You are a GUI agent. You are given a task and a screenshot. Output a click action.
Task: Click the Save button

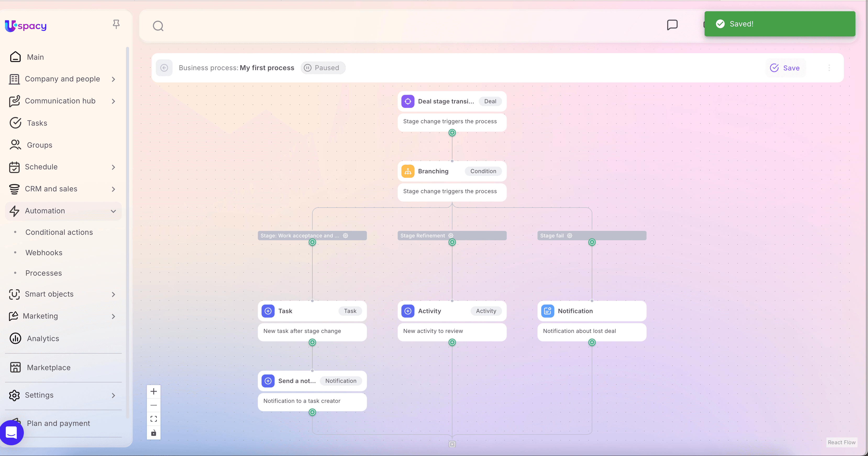[x=785, y=68]
